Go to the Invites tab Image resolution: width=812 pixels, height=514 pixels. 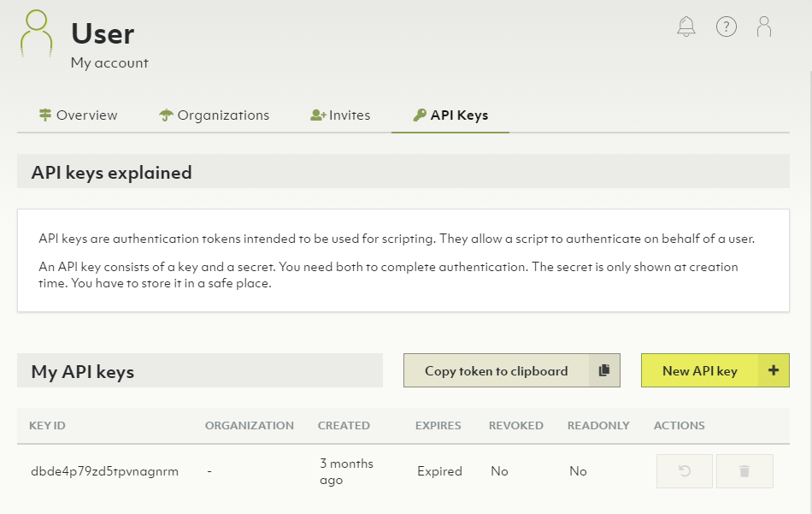(340, 115)
